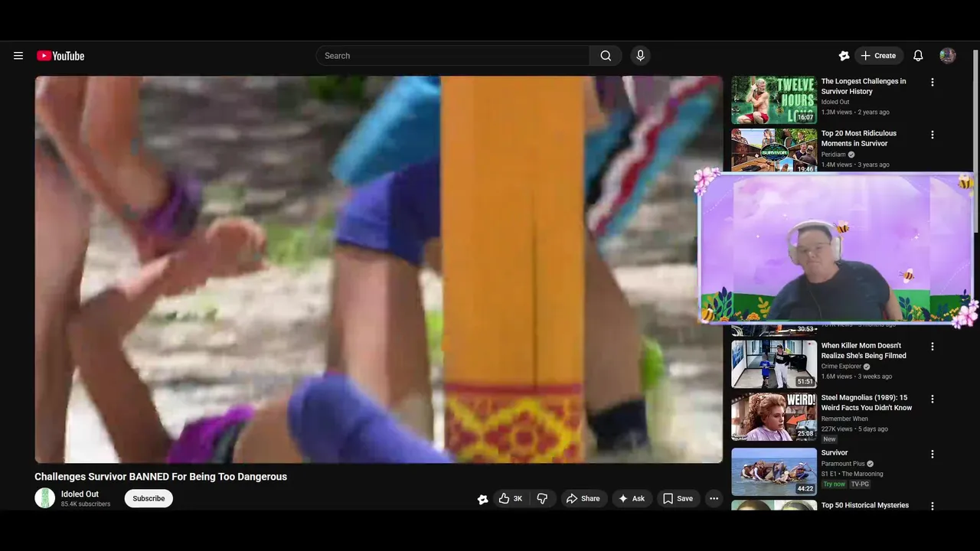Open options for Steel Magnolias video
Viewport: 980px width, 551px height.
932,399
